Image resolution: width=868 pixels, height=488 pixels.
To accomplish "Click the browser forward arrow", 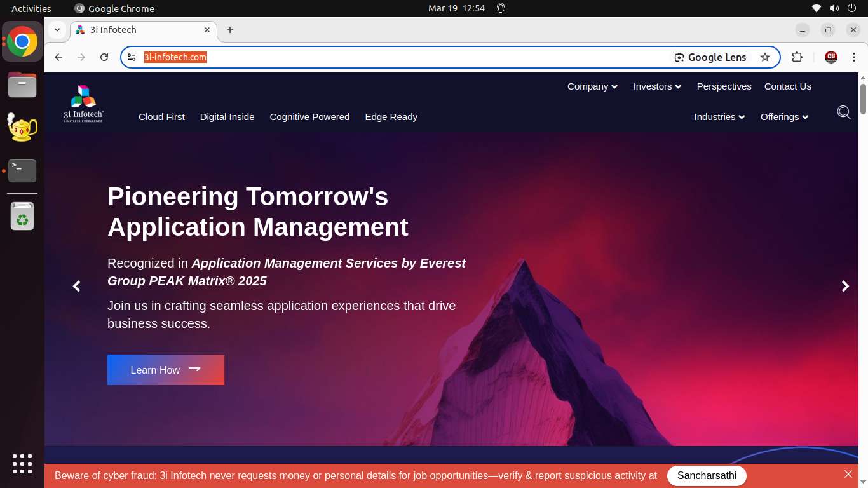I will click(81, 57).
